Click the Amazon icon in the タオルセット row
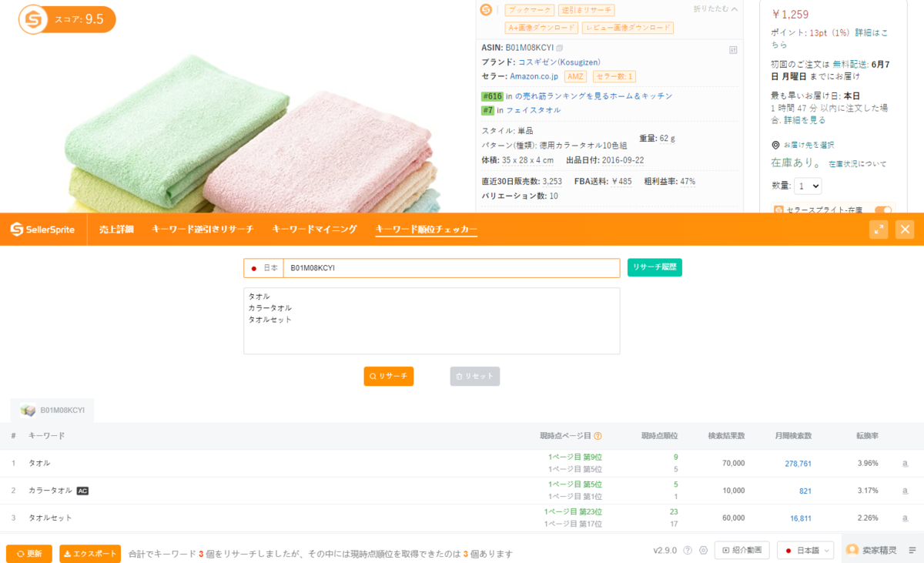Viewport: 924px width, 563px height. (906, 518)
